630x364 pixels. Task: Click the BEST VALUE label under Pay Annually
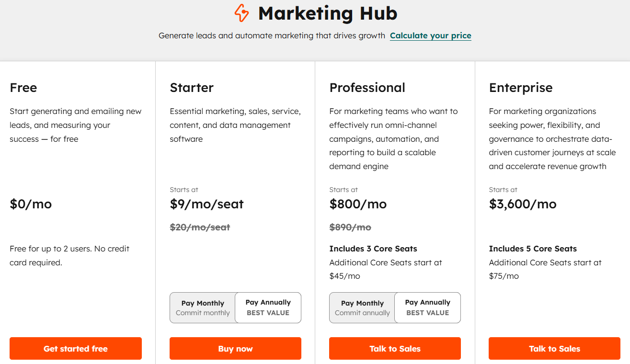point(268,313)
